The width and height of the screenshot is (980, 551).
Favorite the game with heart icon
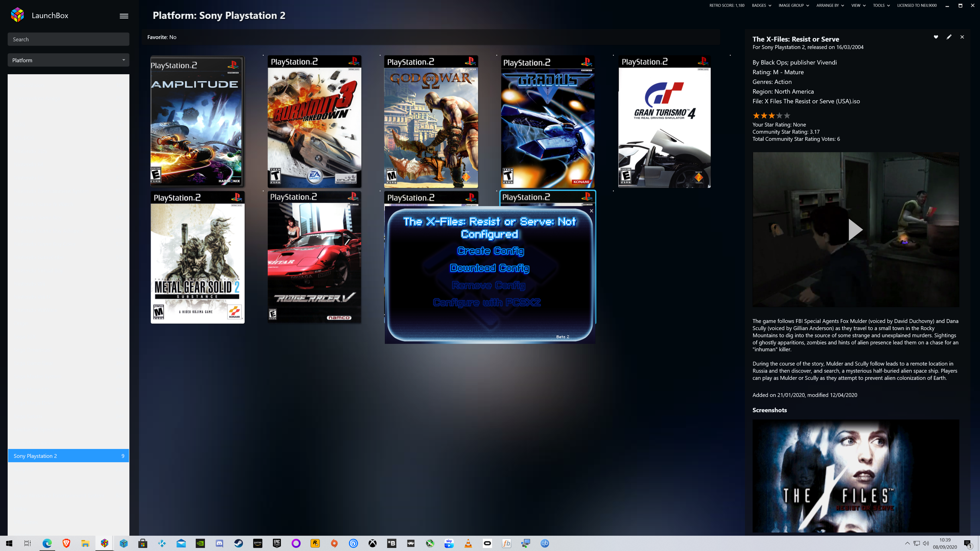(936, 37)
